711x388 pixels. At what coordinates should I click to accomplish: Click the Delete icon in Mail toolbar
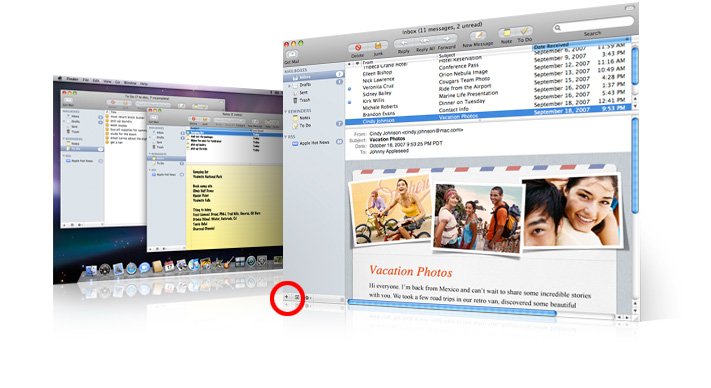358,47
